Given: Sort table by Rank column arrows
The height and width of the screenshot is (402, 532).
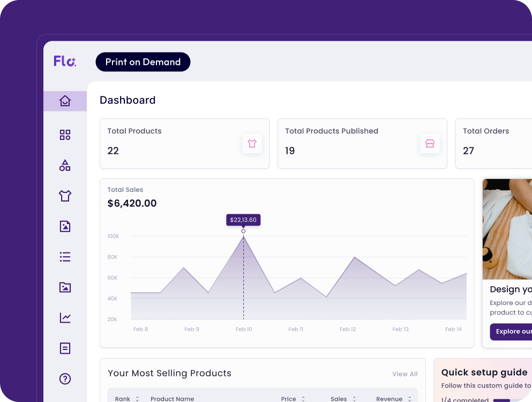Looking at the screenshot, I should [137, 399].
